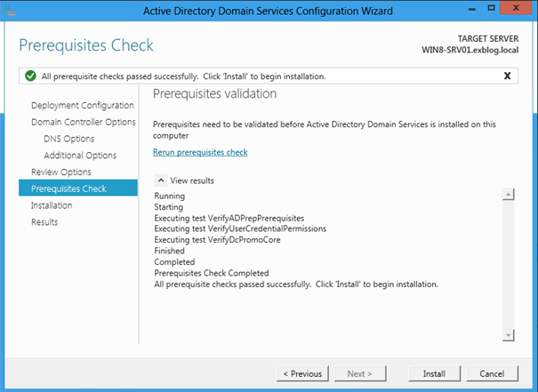Click the green success checkmark icon
Screen dimensions: 538x392
point(30,76)
